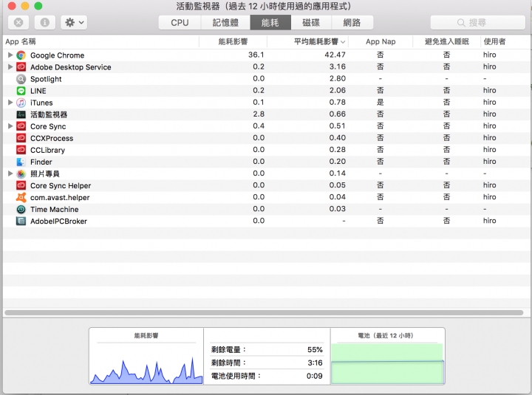Screen dimensions: 532x395
Task: Select the com.avast.helper process name
Action: 60,197
